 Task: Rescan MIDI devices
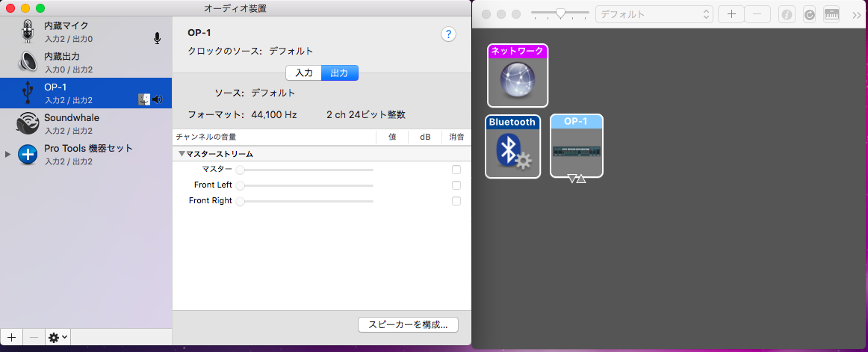(809, 14)
